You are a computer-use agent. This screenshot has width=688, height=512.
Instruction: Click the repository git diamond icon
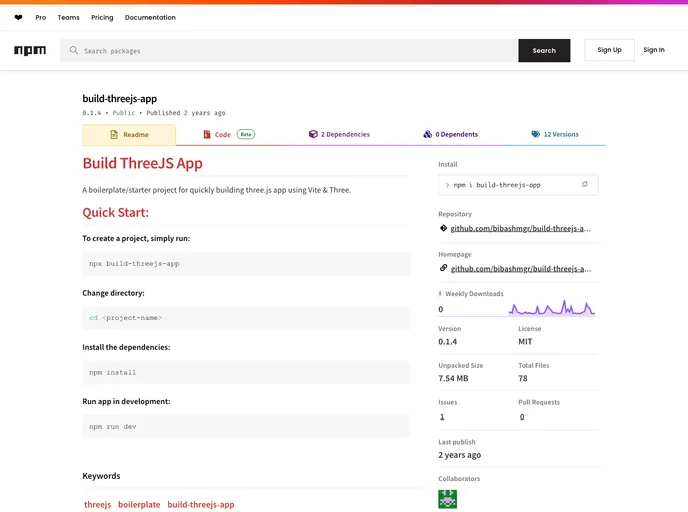tap(443, 228)
